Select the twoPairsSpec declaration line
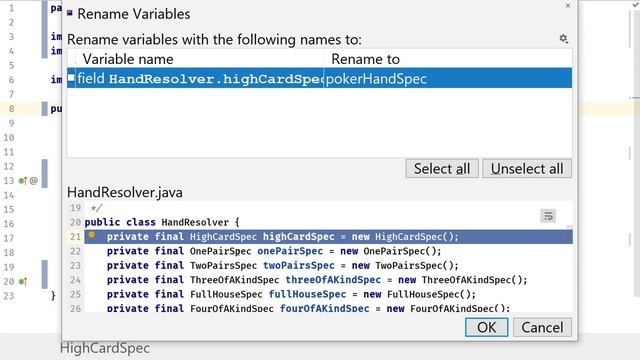Image resolution: width=640 pixels, height=360 pixels. 328,266
